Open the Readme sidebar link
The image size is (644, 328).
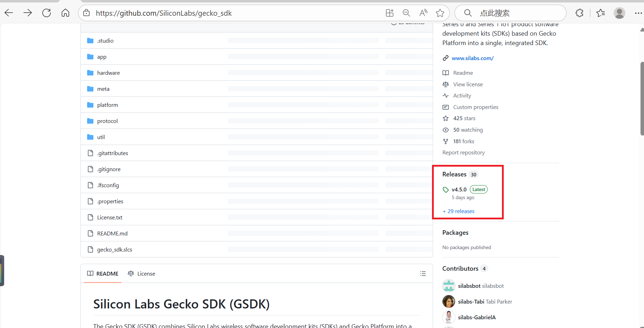tap(463, 73)
